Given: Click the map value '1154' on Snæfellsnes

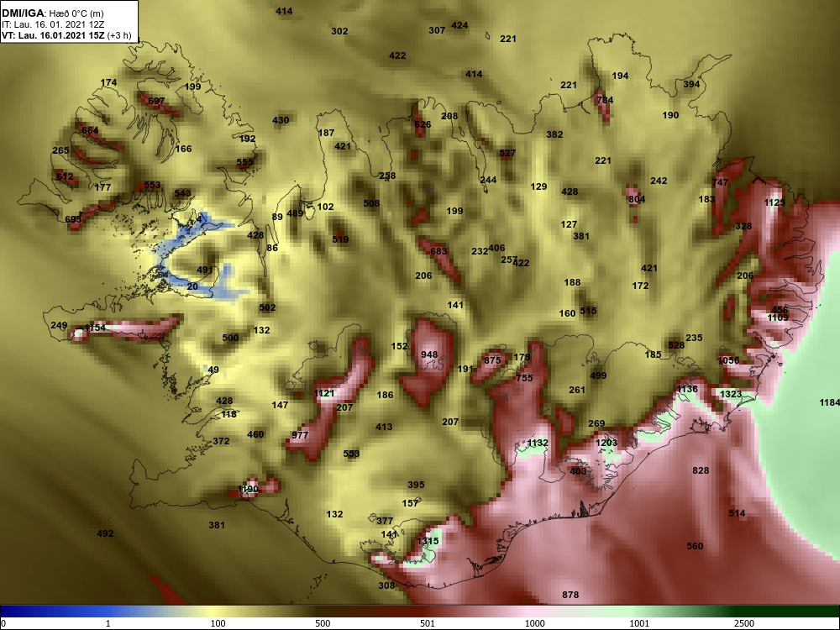Looking at the screenshot, I should [96, 328].
